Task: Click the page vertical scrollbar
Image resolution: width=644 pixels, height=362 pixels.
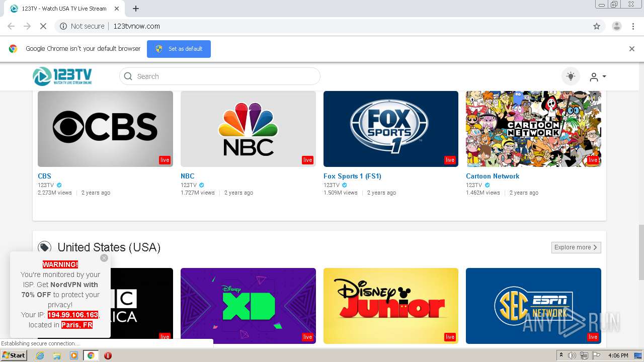Action: [x=641, y=251]
